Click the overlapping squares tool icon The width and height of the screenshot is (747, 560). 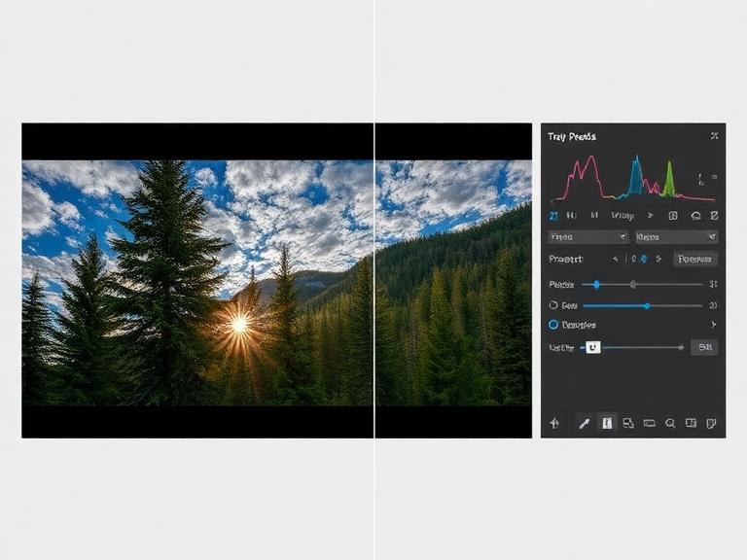click(x=628, y=423)
